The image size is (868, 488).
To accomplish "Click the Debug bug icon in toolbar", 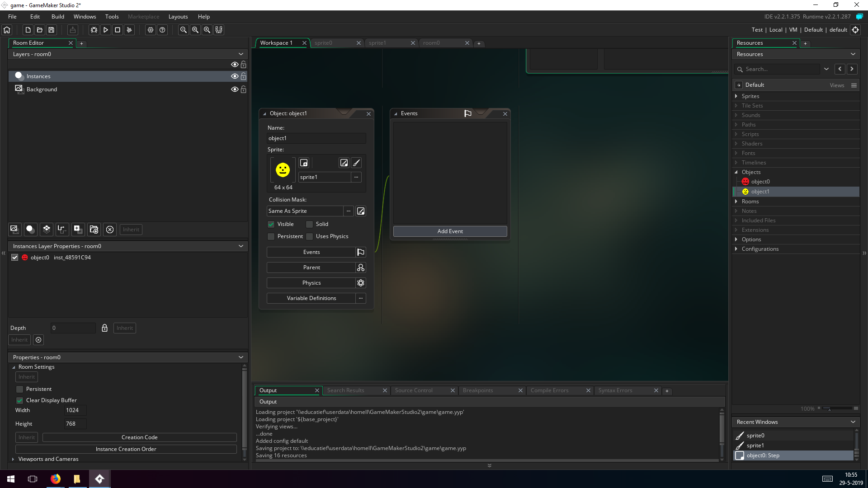I will point(94,30).
